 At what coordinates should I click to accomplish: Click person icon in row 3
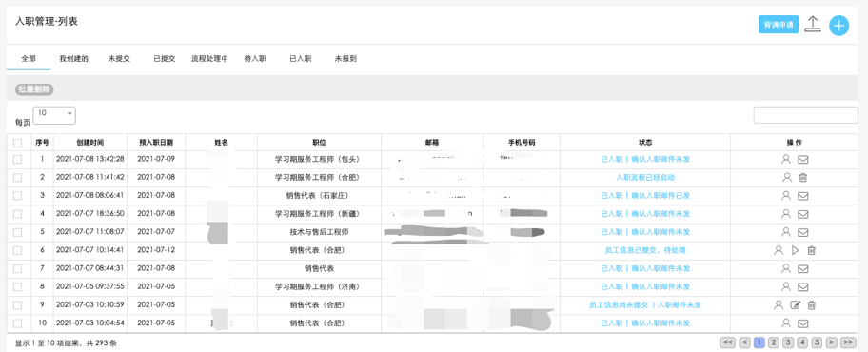tap(785, 196)
